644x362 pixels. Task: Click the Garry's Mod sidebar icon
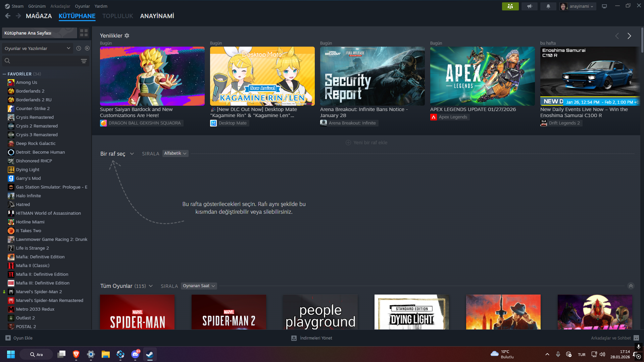pyautogui.click(x=11, y=178)
